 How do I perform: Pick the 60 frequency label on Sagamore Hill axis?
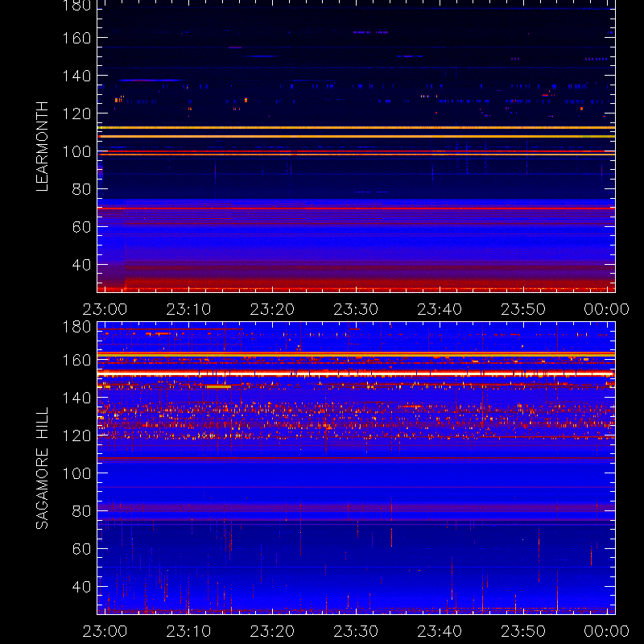click(82, 549)
